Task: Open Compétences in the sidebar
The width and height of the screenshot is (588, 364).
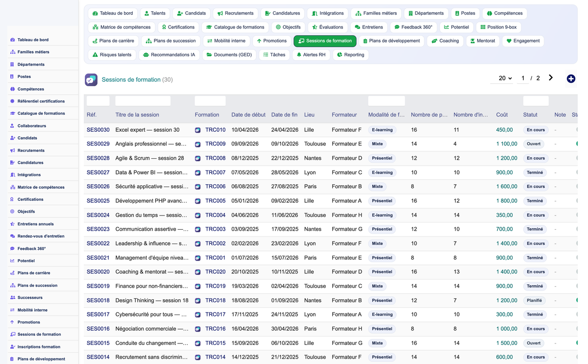Action: pyautogui.click(x=30, y=89)
